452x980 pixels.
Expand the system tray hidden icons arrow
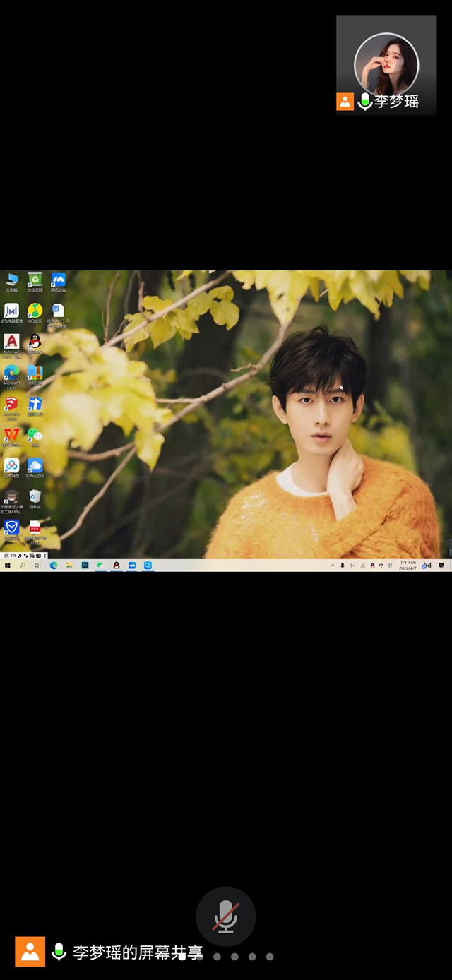point(333,566)
